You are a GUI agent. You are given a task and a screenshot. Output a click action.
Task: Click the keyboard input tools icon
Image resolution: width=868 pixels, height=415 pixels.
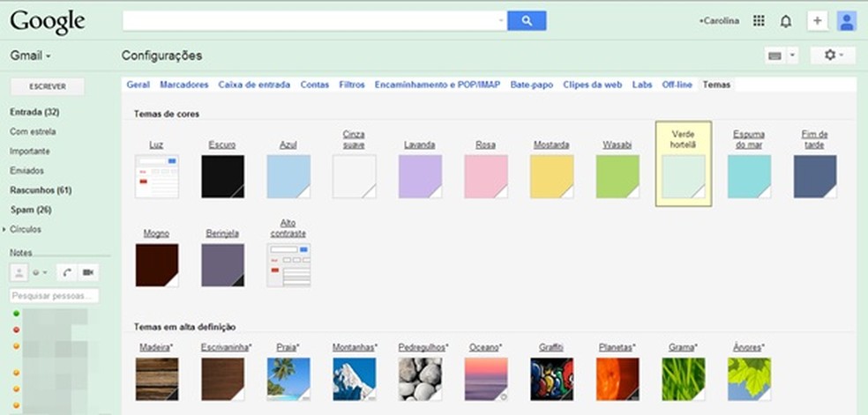pos(775,56)
